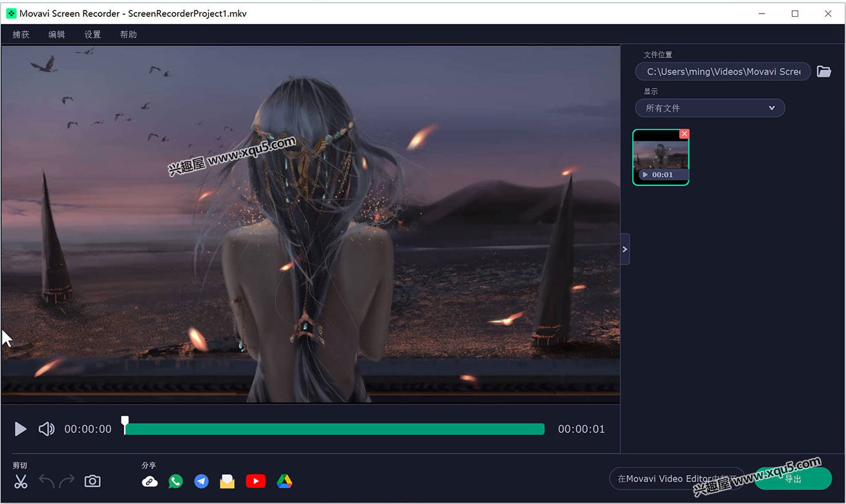
Task: Click the 00:00:01 total duration text
Action: (582, 429)
